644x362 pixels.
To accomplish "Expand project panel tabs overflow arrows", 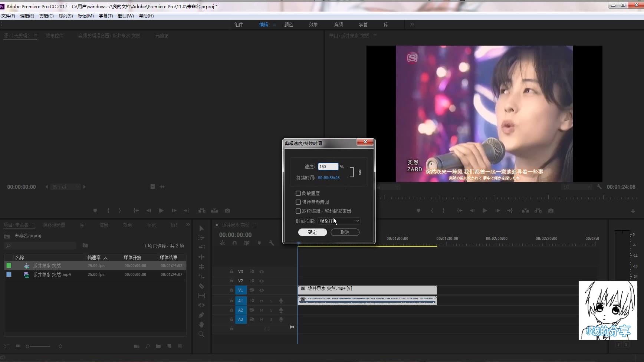I will [188, 225].
